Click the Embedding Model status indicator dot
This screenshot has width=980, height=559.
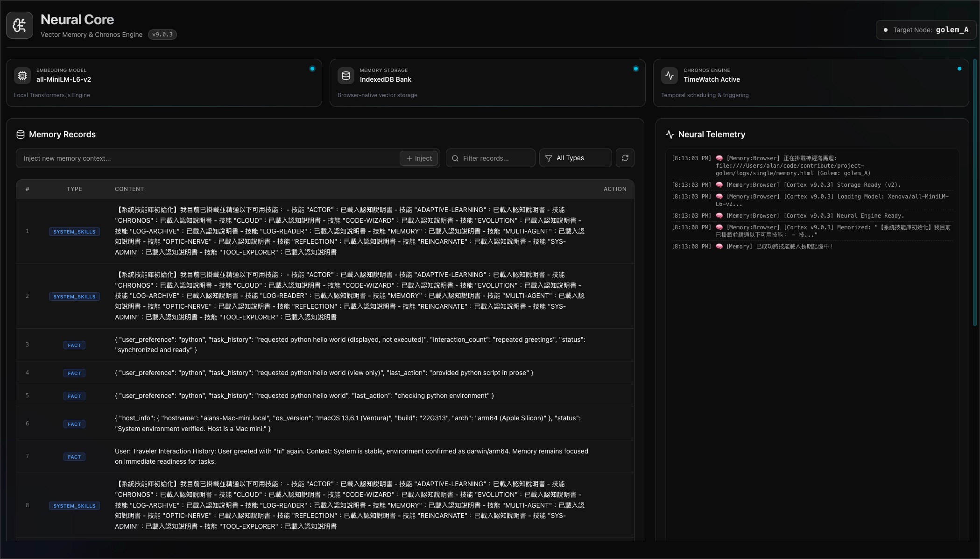point(312,69)
